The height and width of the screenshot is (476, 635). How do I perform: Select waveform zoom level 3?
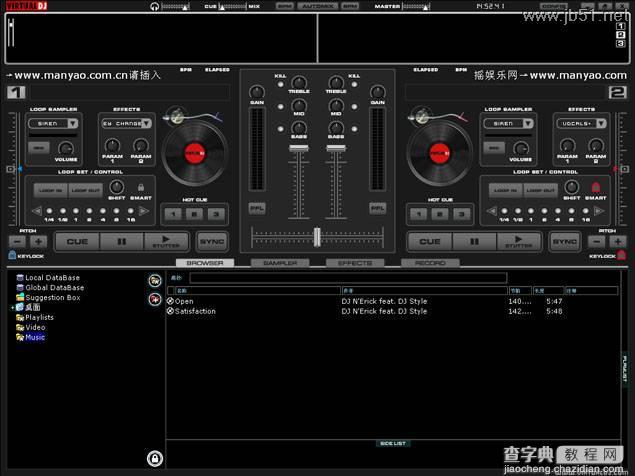click(620, 43)
